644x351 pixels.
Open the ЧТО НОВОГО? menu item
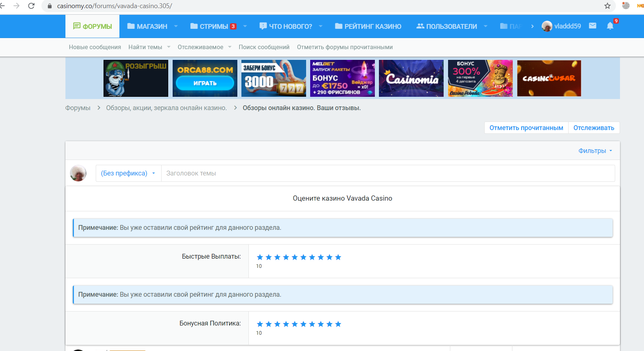[286, 26]
